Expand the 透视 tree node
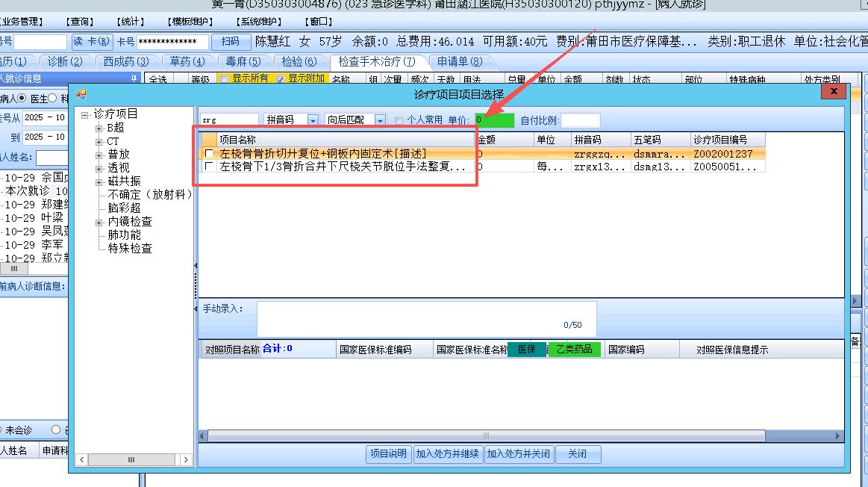This screenshot has width=868, height=487. pyautogui.click(x=99, y=168)
